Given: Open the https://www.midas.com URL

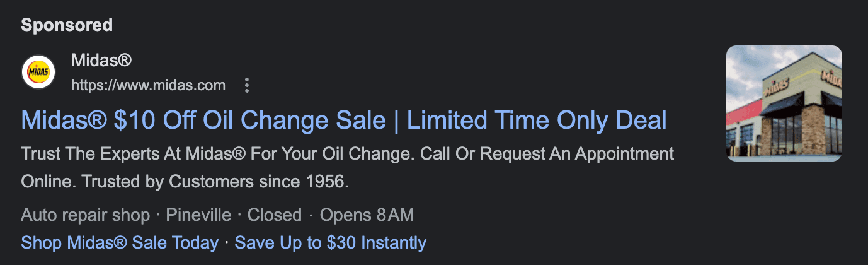Looking at the screenshot, I should click(x=148, y=85).
